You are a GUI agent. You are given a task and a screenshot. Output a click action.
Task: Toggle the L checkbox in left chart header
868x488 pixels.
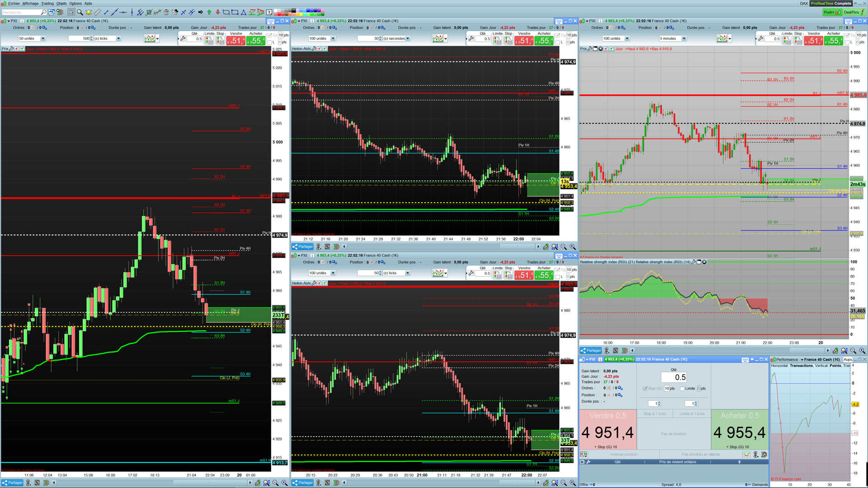(x=269, y=42)
